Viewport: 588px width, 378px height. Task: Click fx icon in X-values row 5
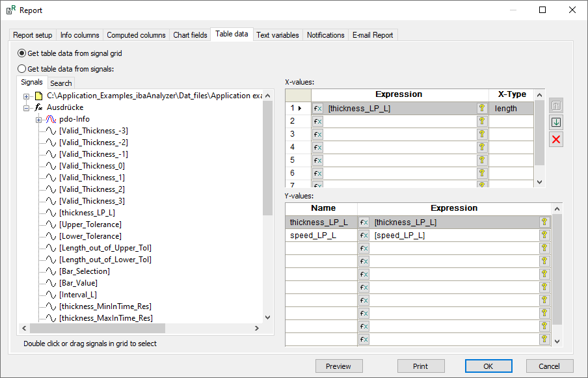(x=317, y=161)
